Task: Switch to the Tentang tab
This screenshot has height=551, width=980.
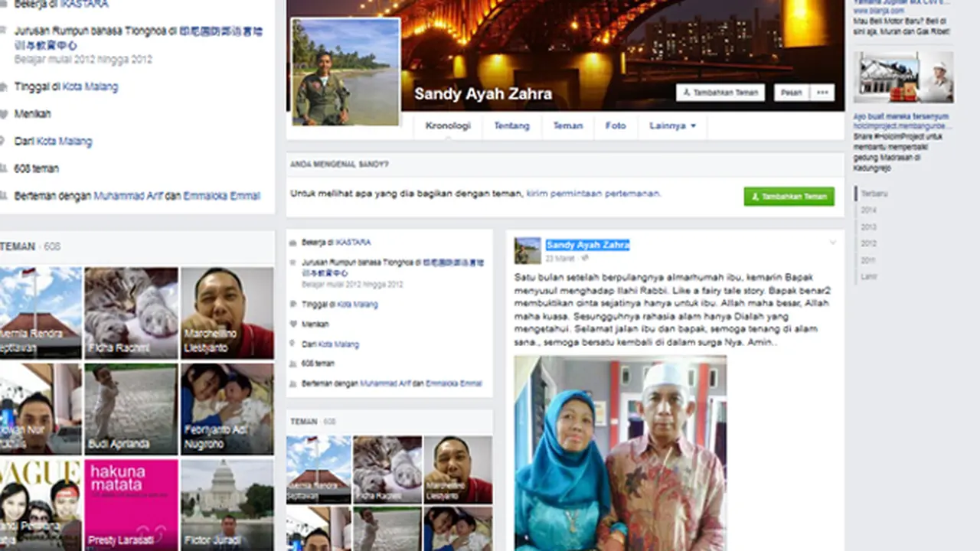Action: (x=511, y=126)
